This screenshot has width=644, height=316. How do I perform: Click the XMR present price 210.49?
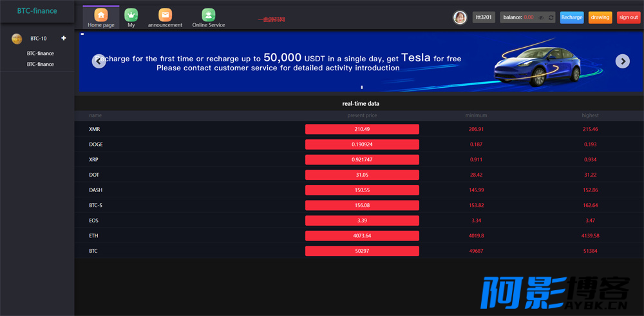(362, 129)
